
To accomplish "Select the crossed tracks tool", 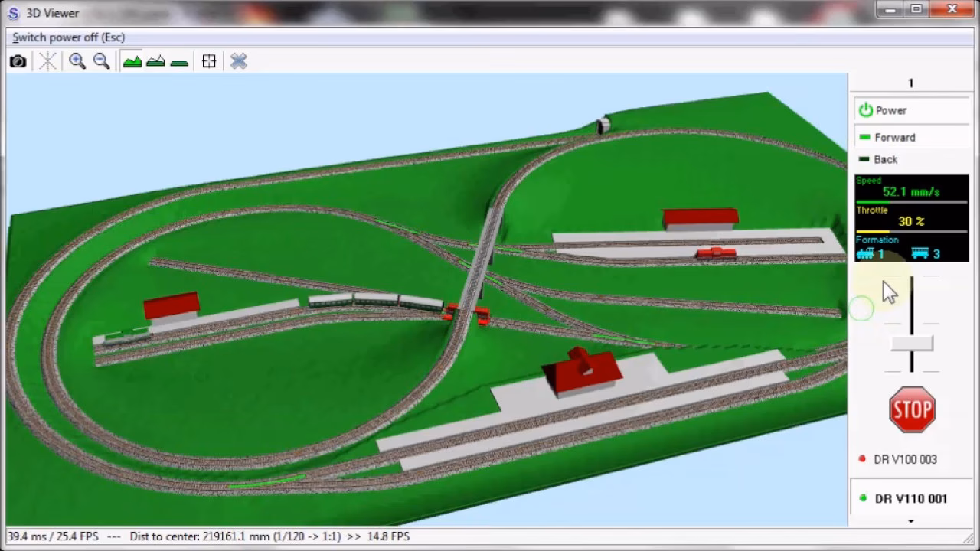I will [238, 61].
